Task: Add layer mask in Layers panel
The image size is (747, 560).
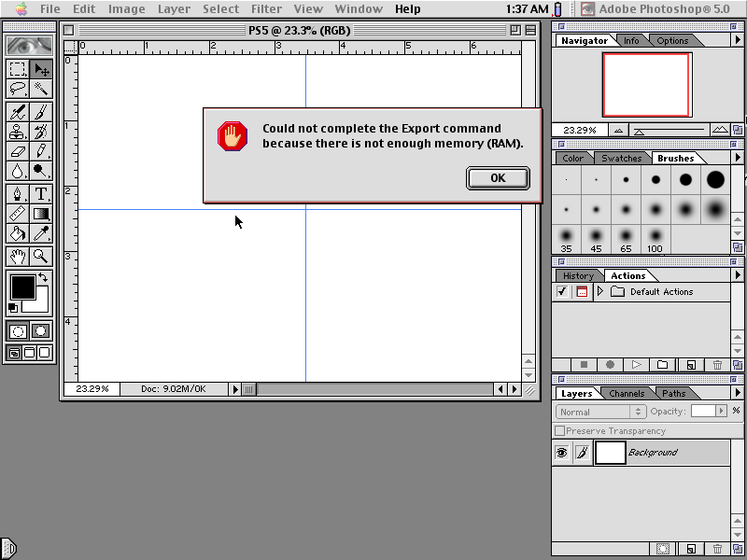Action: pos(663,549)
